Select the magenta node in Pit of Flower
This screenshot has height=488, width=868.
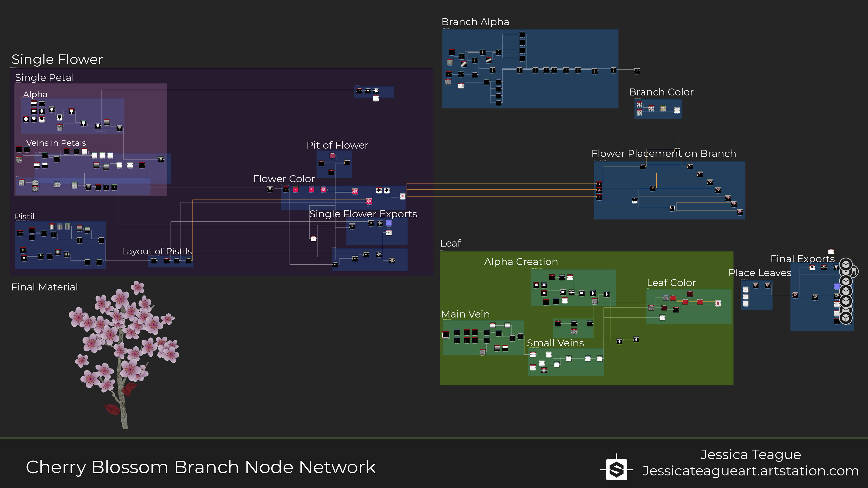point(332,156)
